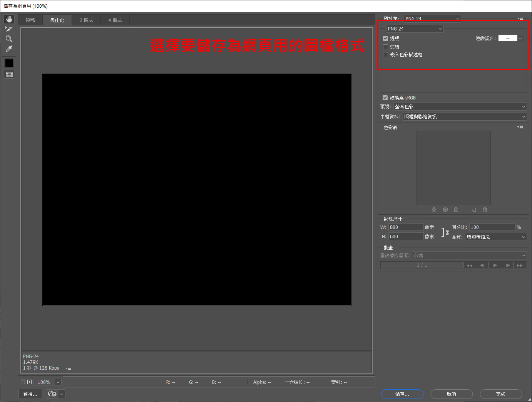Viewport: 532px width, 402px height.
Task: Enable the 交錯 interlaced checkbox
Action: 385,47
